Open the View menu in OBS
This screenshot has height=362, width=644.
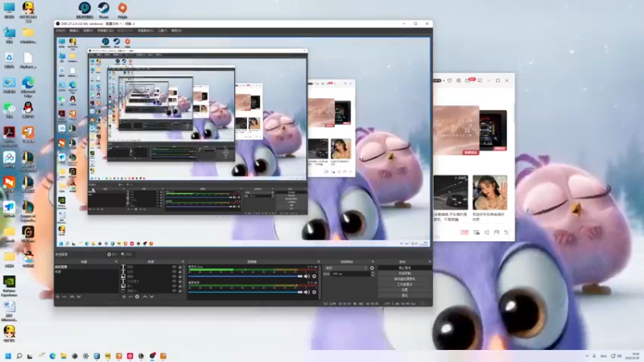[x=88, y=31]
